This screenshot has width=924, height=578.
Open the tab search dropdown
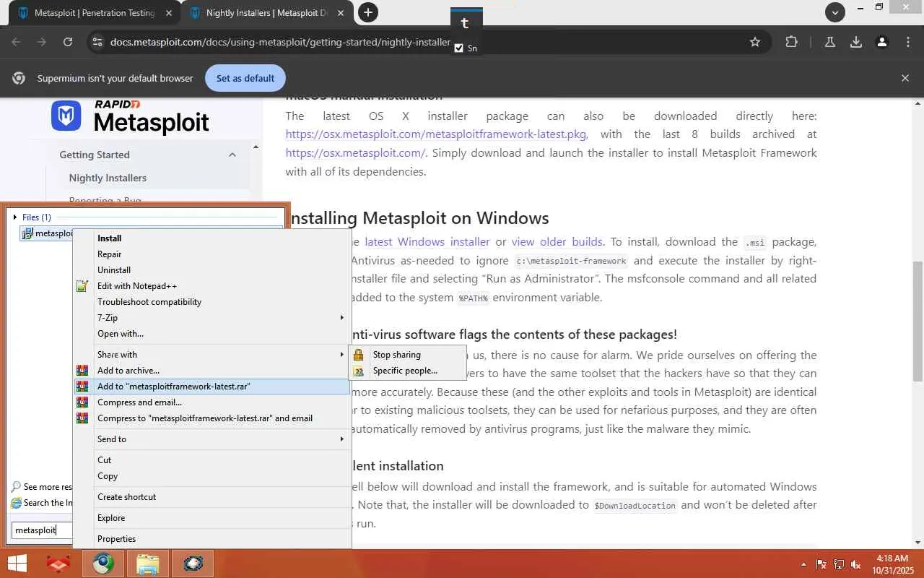tap(835, 12)
